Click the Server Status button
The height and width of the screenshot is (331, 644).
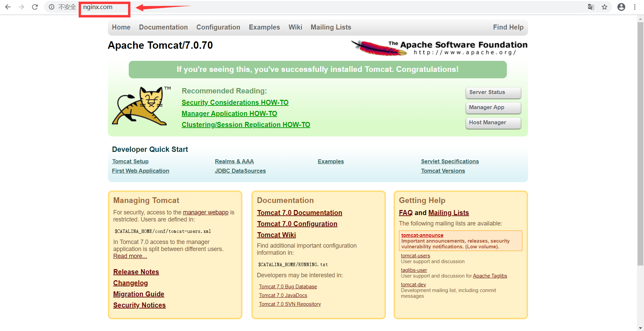click(493, 92)
